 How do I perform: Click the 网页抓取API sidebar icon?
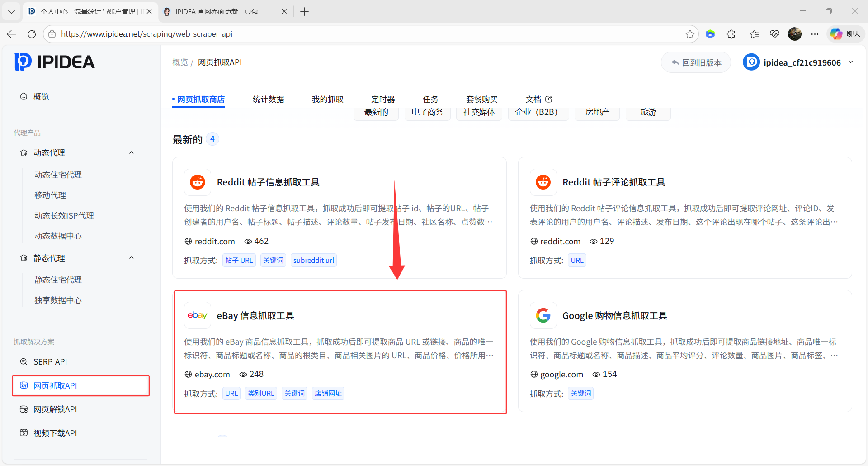(24, 385)
